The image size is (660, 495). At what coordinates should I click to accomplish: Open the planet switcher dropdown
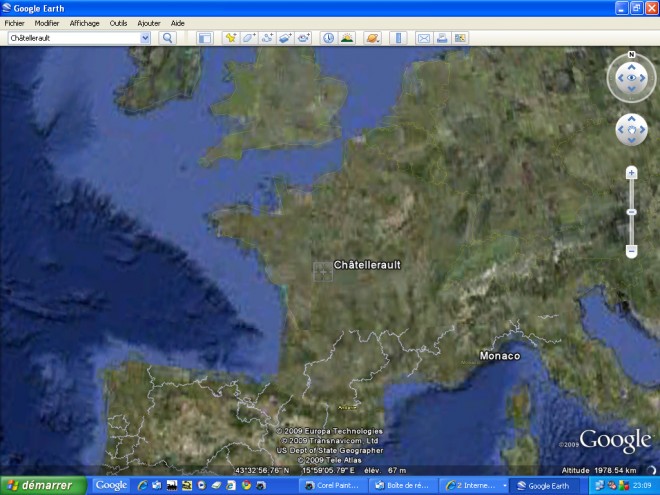[373, 38]
